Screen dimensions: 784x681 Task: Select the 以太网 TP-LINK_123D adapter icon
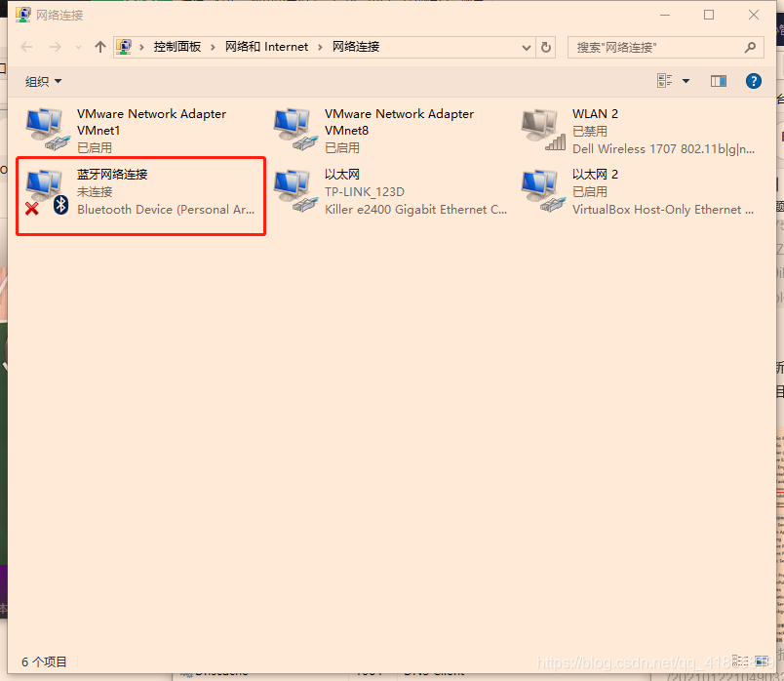tap(295, 192)
